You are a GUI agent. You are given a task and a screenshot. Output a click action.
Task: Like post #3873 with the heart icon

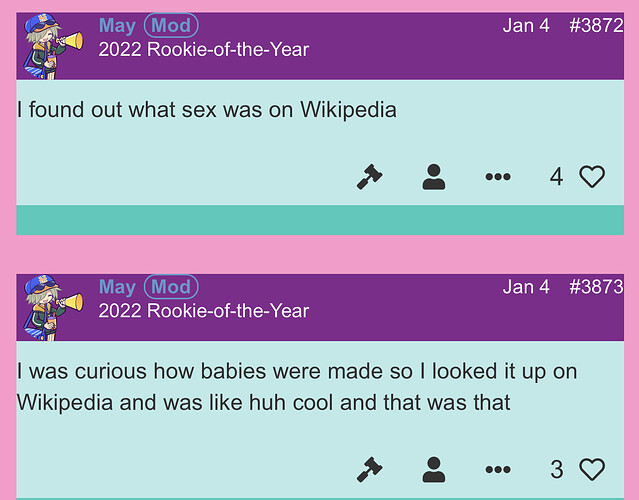(x=592, y=469)
